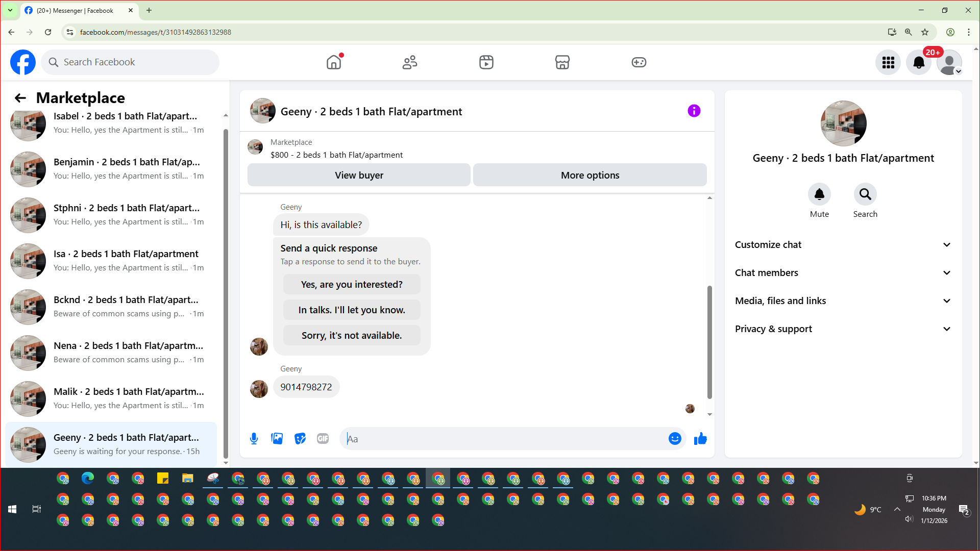Click the voice clip microphone icon

click(x=254, y=439)
